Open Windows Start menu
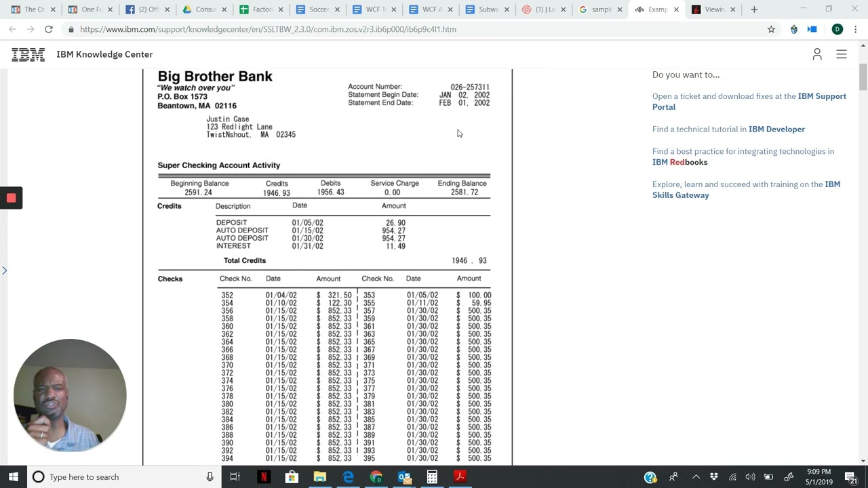868x488 pixels. pyautogui.click(x=14, y=477)
